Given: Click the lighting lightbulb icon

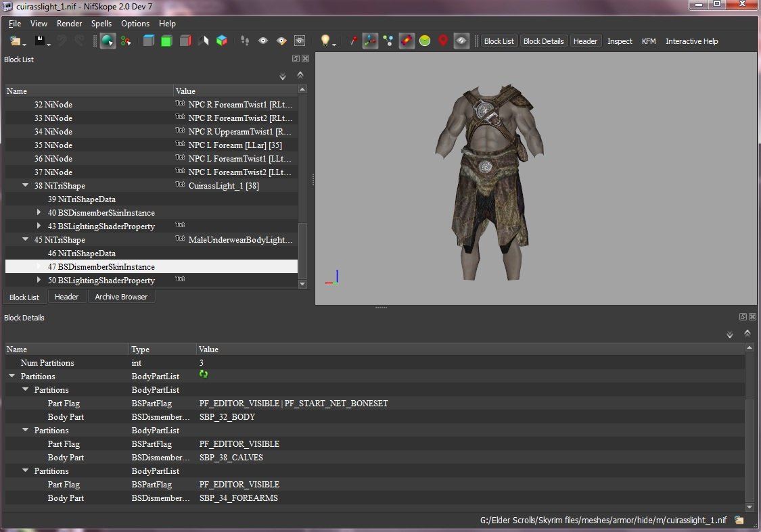Looking at the screenshot, I should (x=325, y=41).
